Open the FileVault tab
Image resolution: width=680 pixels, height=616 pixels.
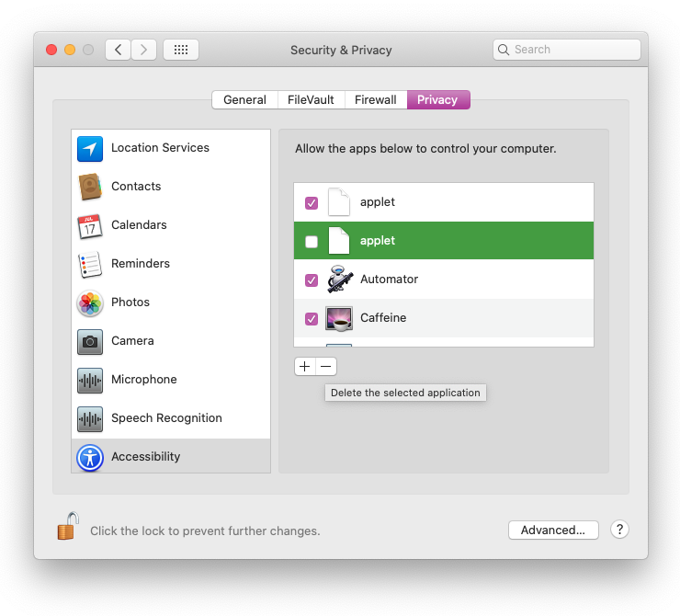pyautogui.click(x=311, y=99)
